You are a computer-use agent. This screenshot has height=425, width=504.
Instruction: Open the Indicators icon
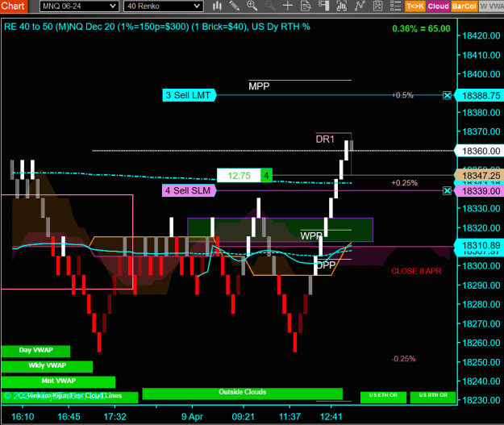tap(360, 6)
